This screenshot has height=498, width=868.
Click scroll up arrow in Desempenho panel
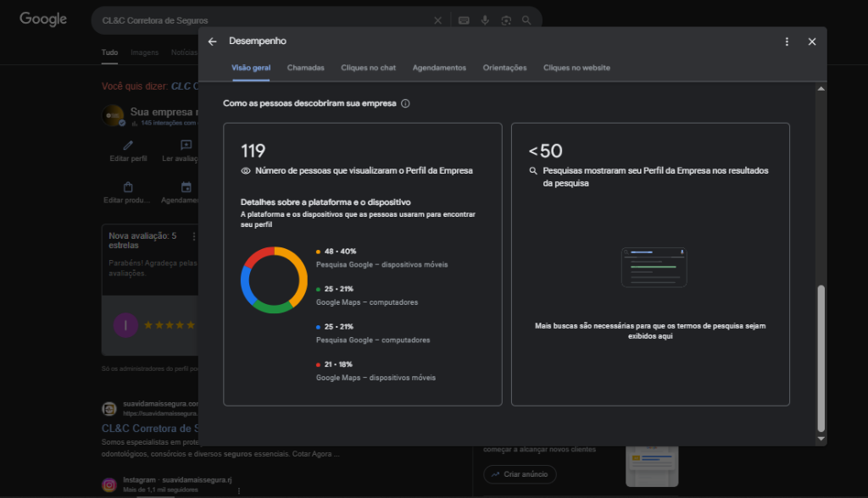pyautogui.click(x=821, y=89)
